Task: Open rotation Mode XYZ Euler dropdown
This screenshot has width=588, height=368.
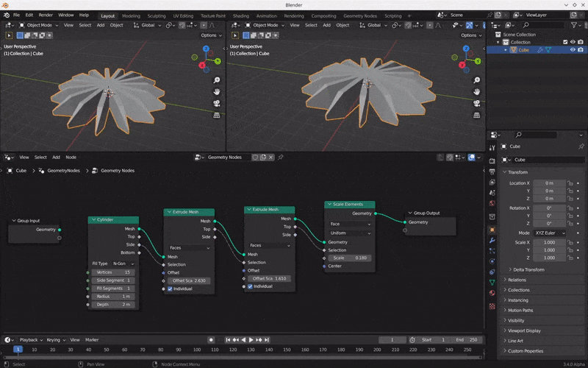Action: (x=550, y=233)
